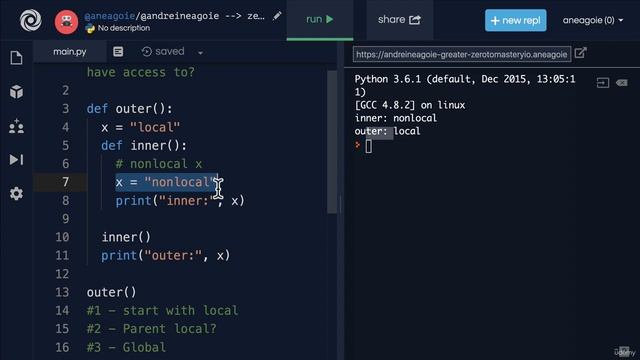The image size is (640, 360).
Task: Click the have access to? comment line
Action: point(140,72)
